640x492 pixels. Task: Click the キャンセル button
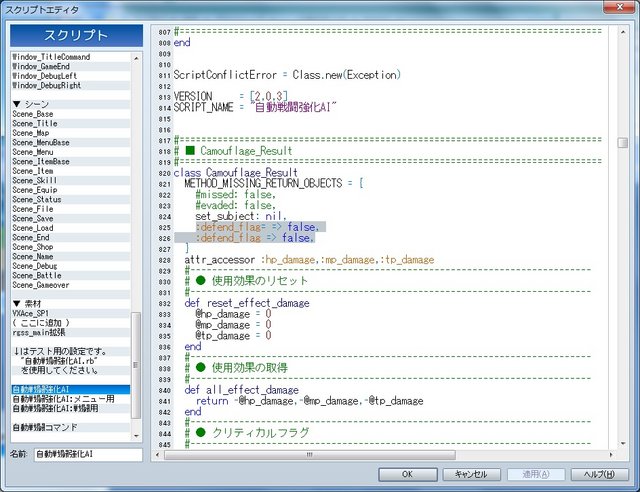point(471,474)
